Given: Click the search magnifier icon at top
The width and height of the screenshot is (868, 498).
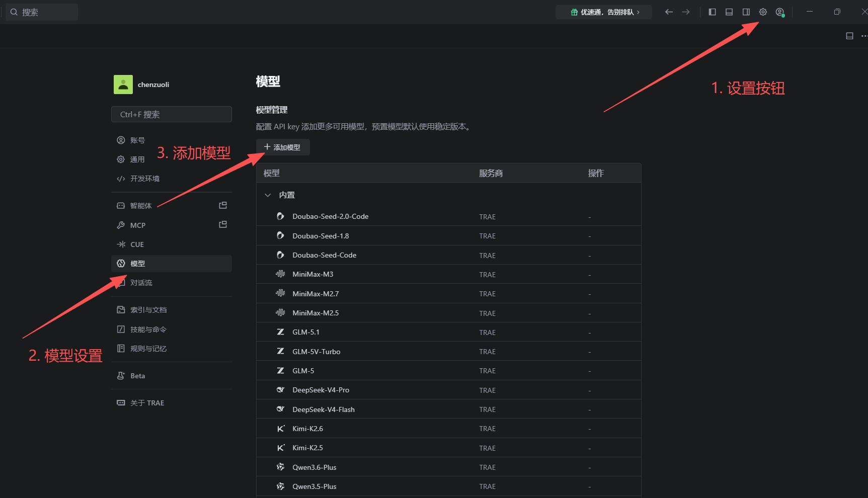Looking at the screenshot, I should (x=14, y=12).
